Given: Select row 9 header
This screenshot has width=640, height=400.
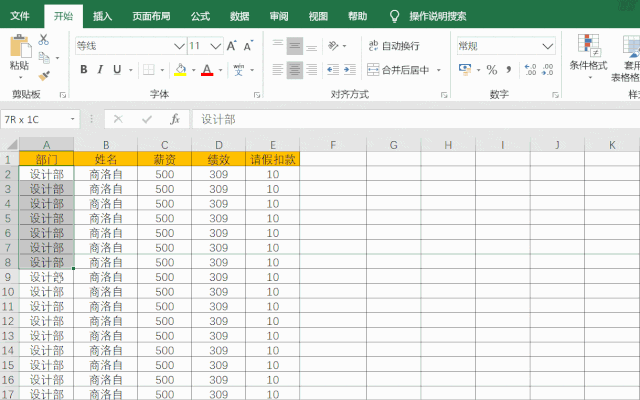Looking at the screenshot, I should coord(8,277).
